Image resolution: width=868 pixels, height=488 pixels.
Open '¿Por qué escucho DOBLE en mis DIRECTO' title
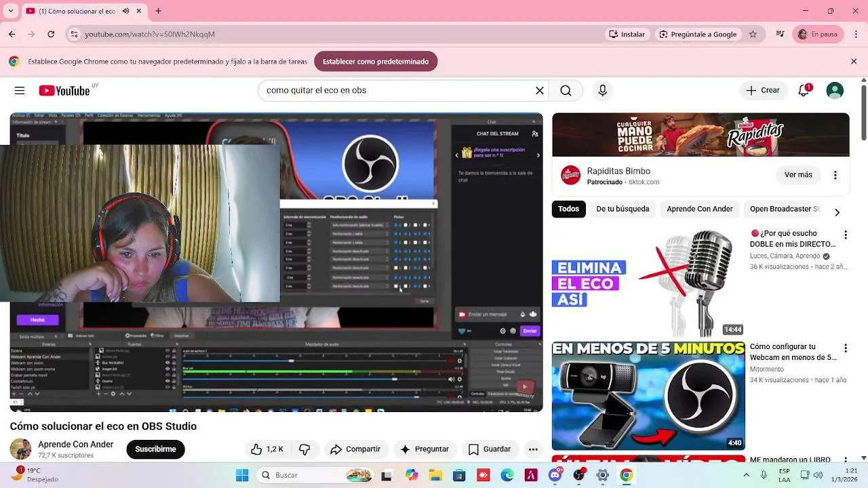point(793,239)
